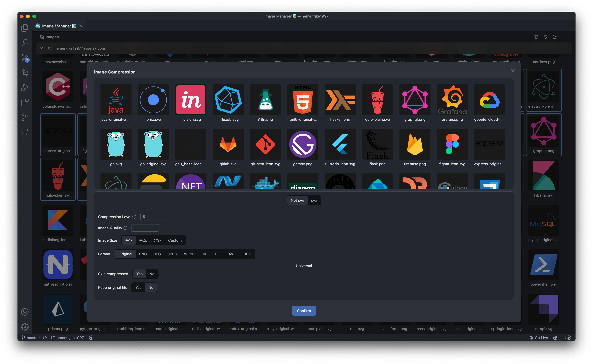Image resolution: width=593 pixels, height=364 pixels.
Task: Select the Image Manager editor tab
Action: click(x=56, y=26)
